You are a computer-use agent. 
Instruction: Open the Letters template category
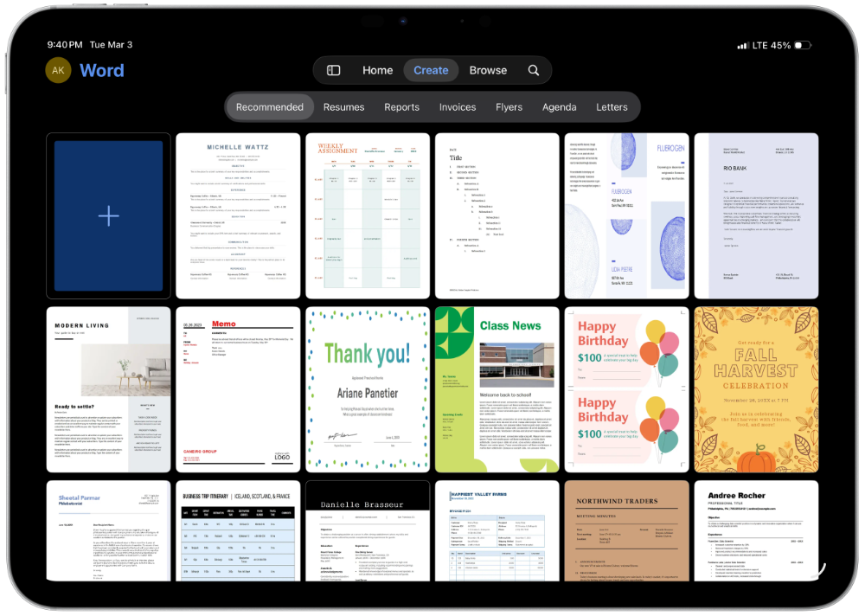[612, 106]
